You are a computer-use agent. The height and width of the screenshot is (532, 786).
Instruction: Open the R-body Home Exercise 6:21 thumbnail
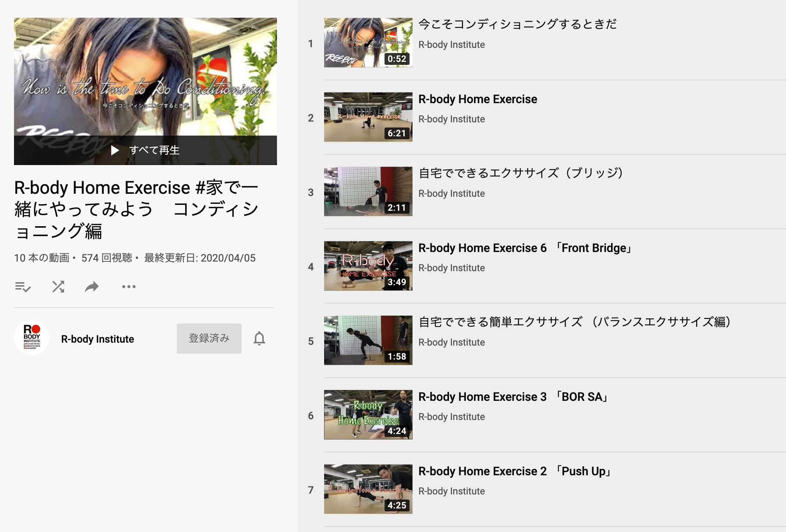(368, 117)
